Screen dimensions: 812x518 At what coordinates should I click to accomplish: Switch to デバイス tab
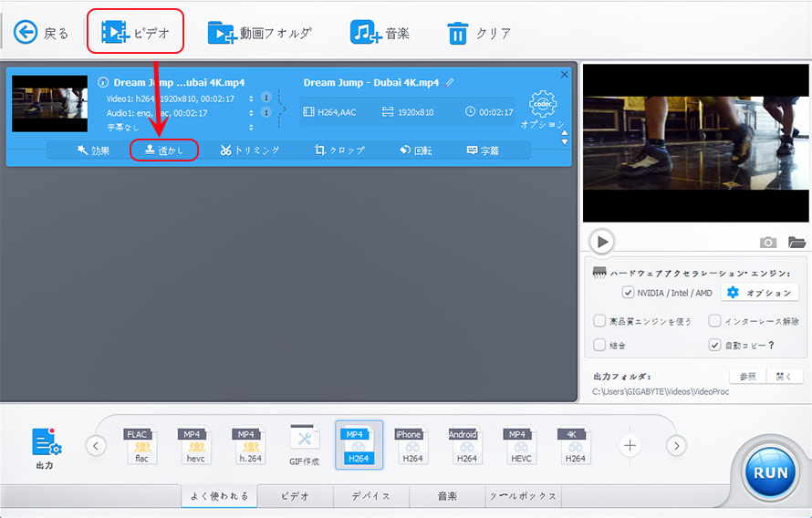click(x=370, y=496)
